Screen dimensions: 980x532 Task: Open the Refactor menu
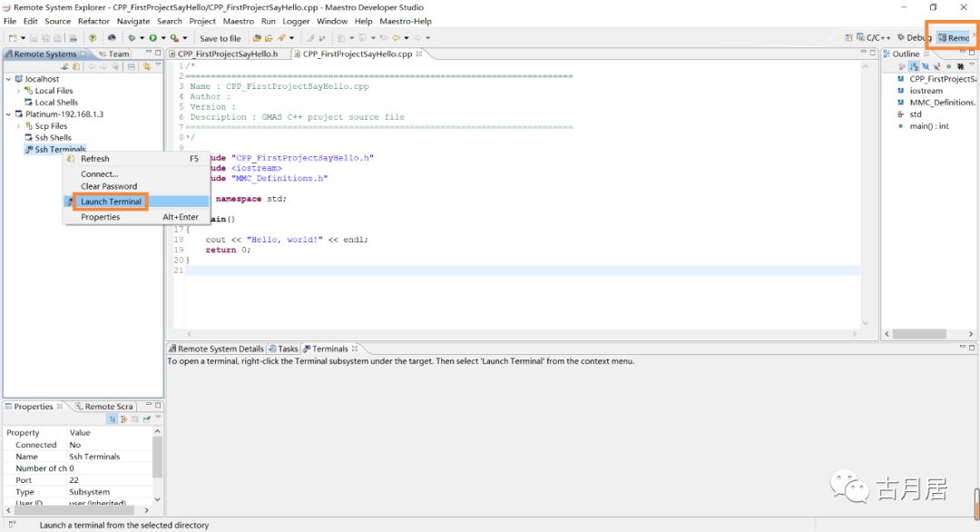[93, 21]
